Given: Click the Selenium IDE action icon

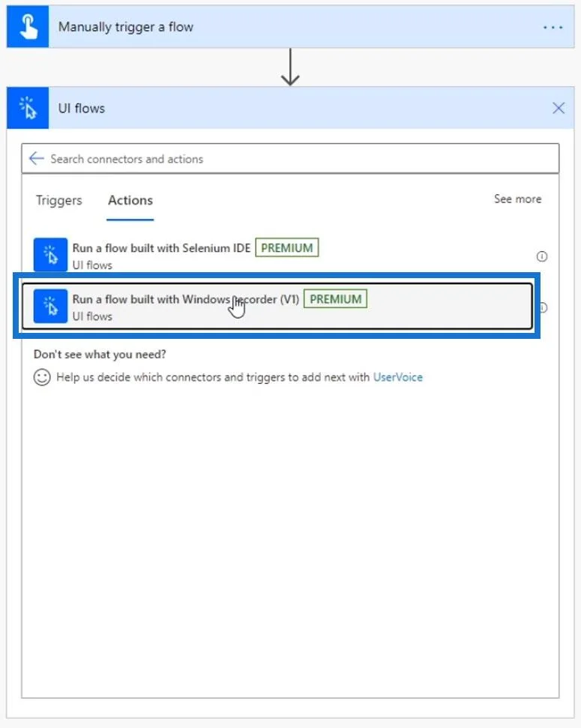Looking at the screenshot, I should point(51,255).
